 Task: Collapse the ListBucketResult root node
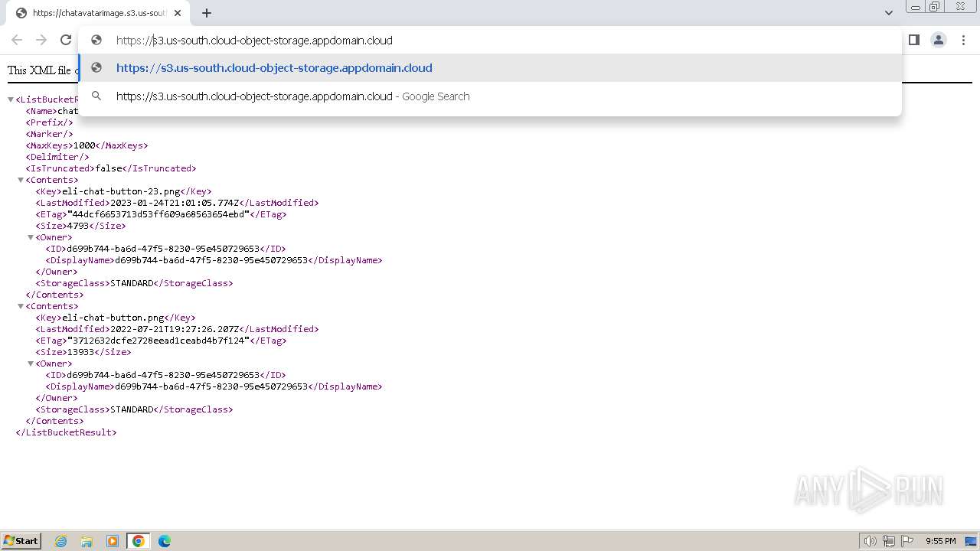click(x=11, y=99)
